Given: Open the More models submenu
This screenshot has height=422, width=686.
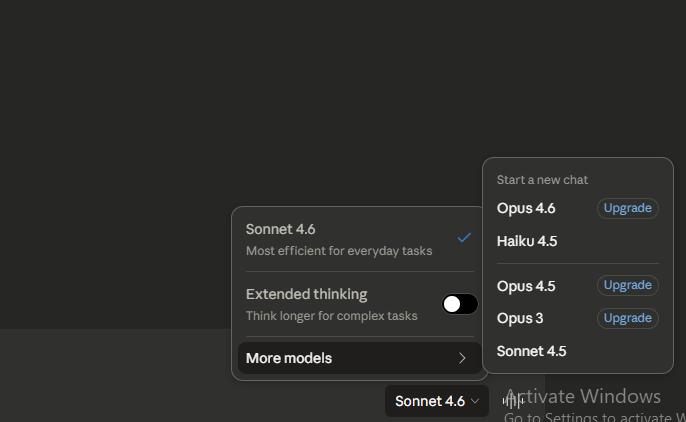Looking at the screenshot, I should pos(359,358).
